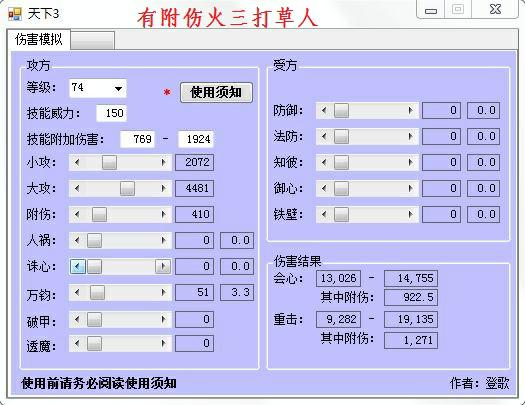
Task: Click the 重击 maximum result 19,135
Action: click(411, 320)
